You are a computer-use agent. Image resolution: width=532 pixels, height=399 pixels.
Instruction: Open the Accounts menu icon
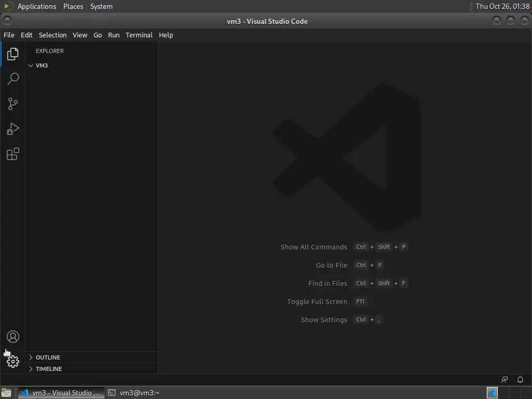[x=13, y=337]
